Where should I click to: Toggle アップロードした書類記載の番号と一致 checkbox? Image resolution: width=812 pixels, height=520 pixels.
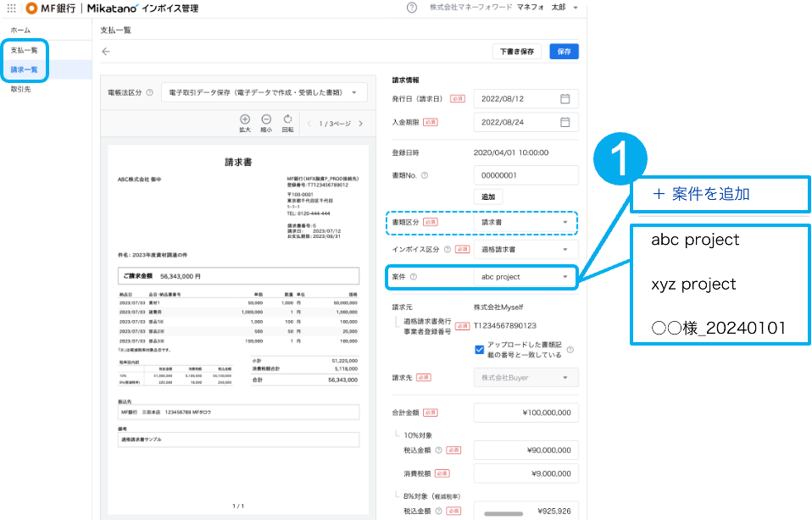pos(480,349)
